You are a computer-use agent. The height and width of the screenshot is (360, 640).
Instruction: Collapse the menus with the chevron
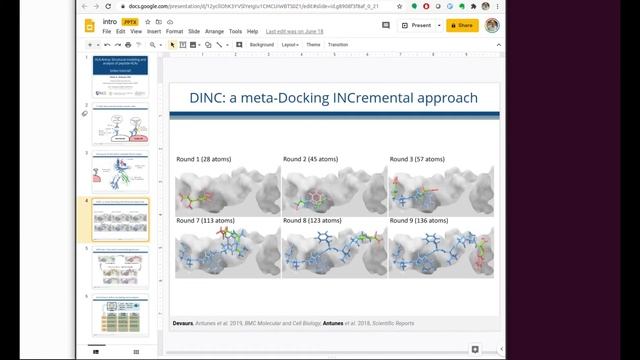point(499,45)
